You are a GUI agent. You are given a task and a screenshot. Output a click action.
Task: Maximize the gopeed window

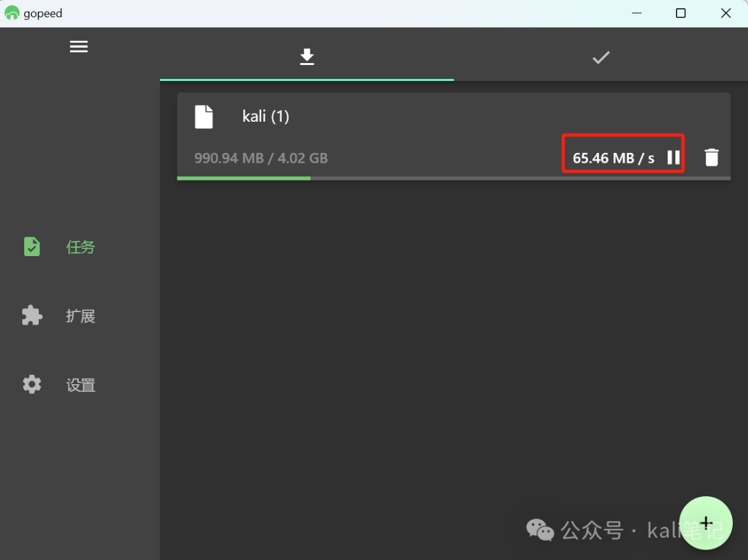coord(681,13)
